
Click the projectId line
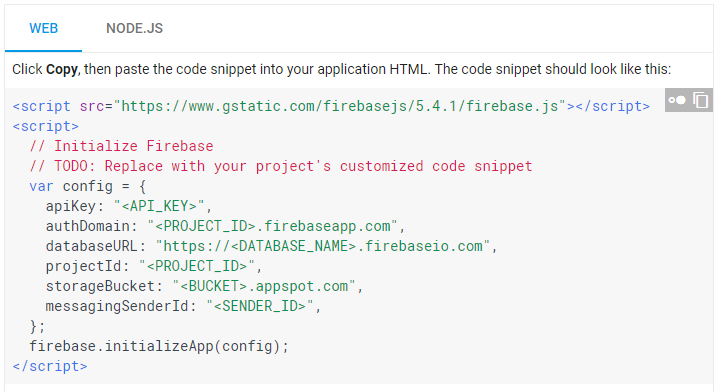154,266
